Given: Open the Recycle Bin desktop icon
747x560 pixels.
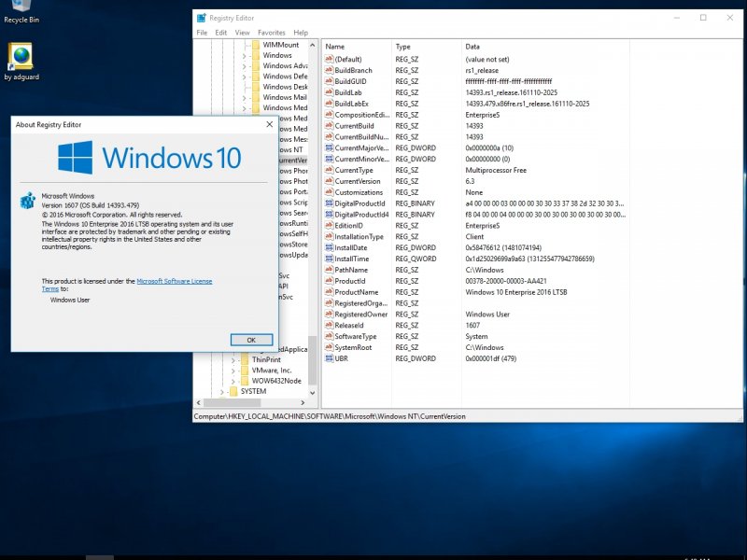Looking at the screenshot, I should (x=21, y=12).
